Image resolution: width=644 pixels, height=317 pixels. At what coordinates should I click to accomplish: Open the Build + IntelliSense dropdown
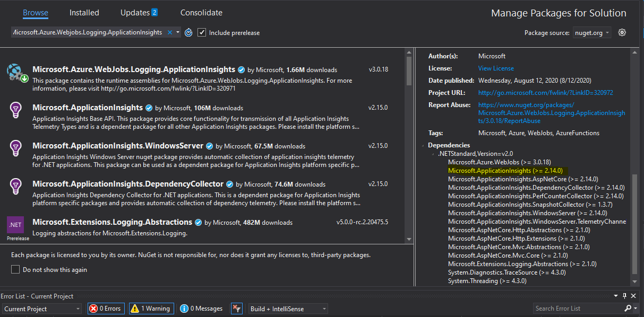(x=288, y=308)
